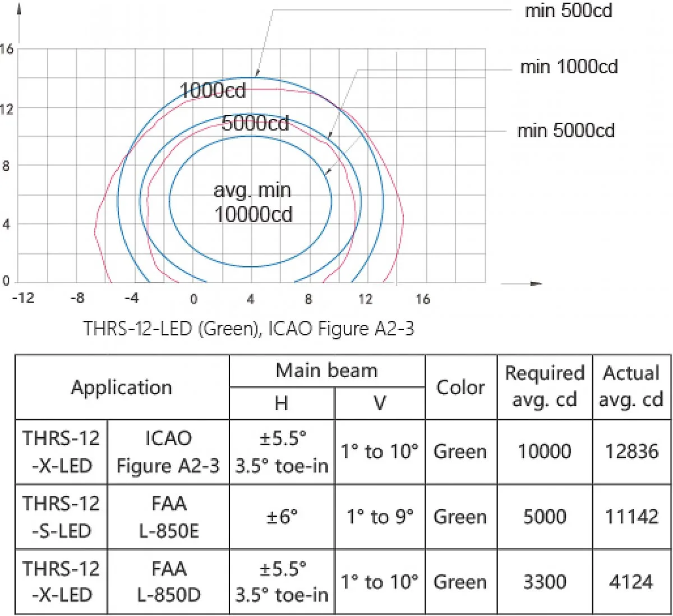
Task: Select the actual value '11142'
Action: coord(631,517)
